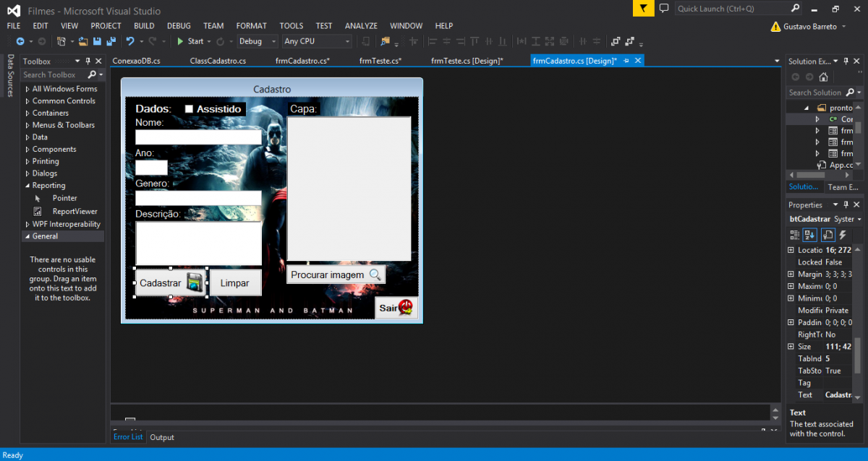Click Bring to Front toolbar icon
The image size is (868, 461).
pos(616,41)
